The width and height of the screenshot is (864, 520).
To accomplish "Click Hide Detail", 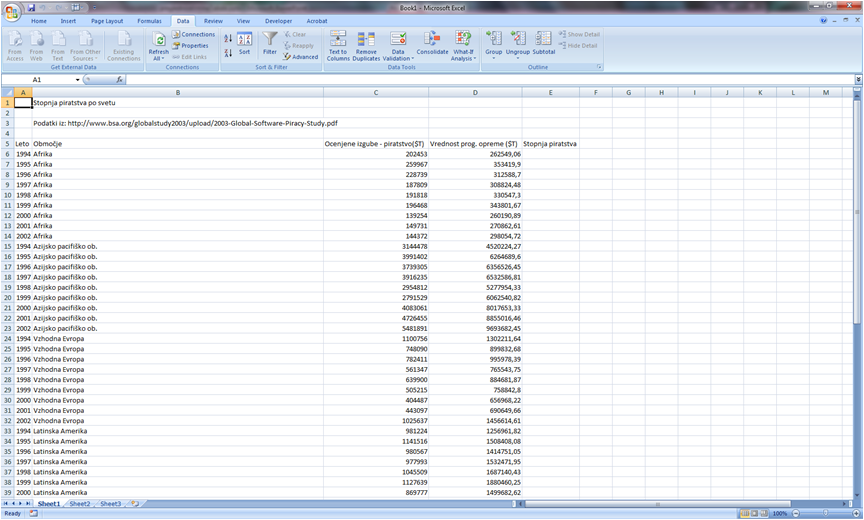I will coord(578,46).
